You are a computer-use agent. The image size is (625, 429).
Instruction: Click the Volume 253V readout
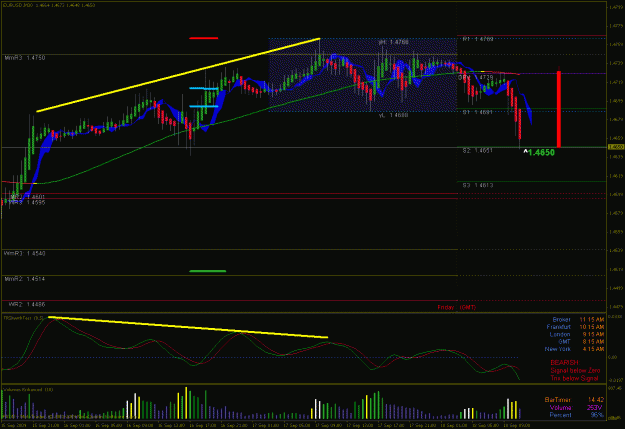pos(576,407)
